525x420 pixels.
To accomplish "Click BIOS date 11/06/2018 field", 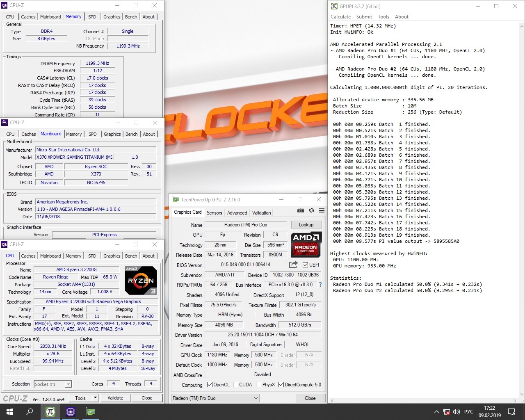I will coord(96,217).
